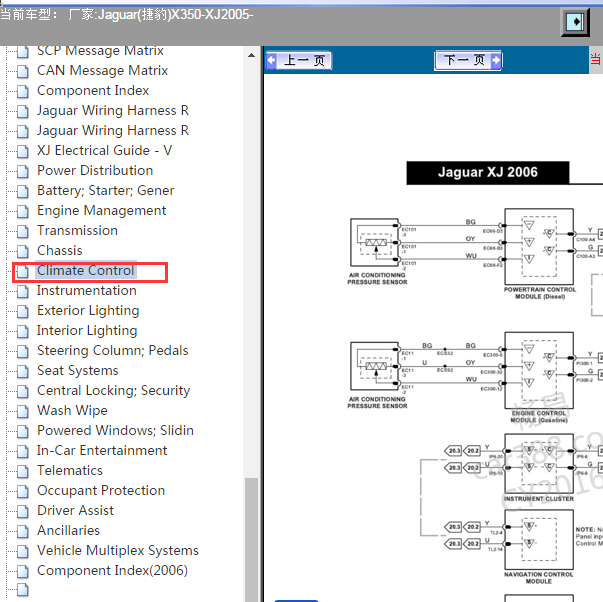The image size is (603, 602).
Task: Open Telematics topic
Action: (70, 470)
